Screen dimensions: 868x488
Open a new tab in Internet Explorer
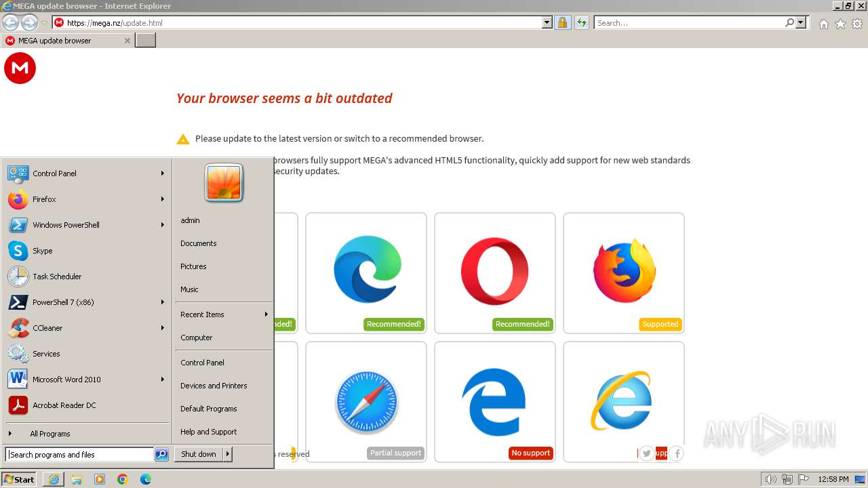(x=146, y=41)
